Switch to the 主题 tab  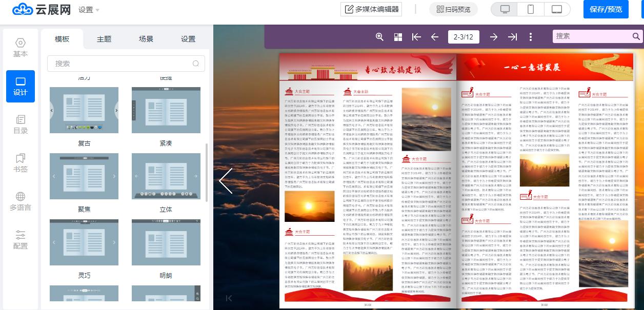coord(104,38)
